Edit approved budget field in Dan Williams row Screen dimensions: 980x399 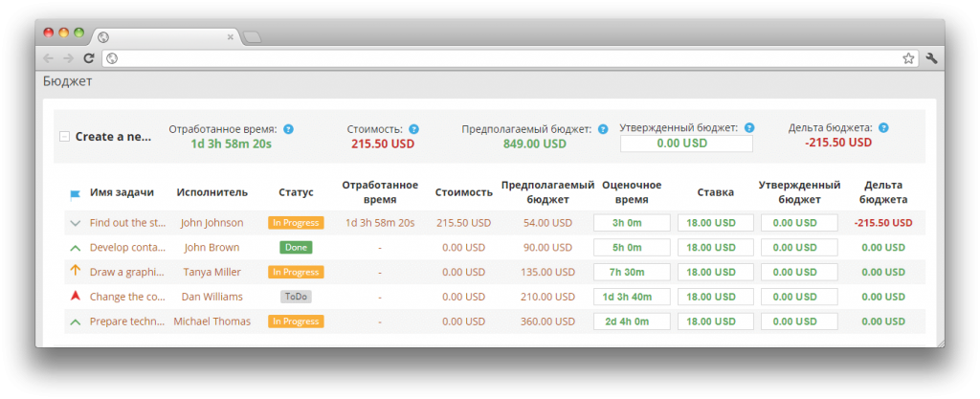pos(799,297)
